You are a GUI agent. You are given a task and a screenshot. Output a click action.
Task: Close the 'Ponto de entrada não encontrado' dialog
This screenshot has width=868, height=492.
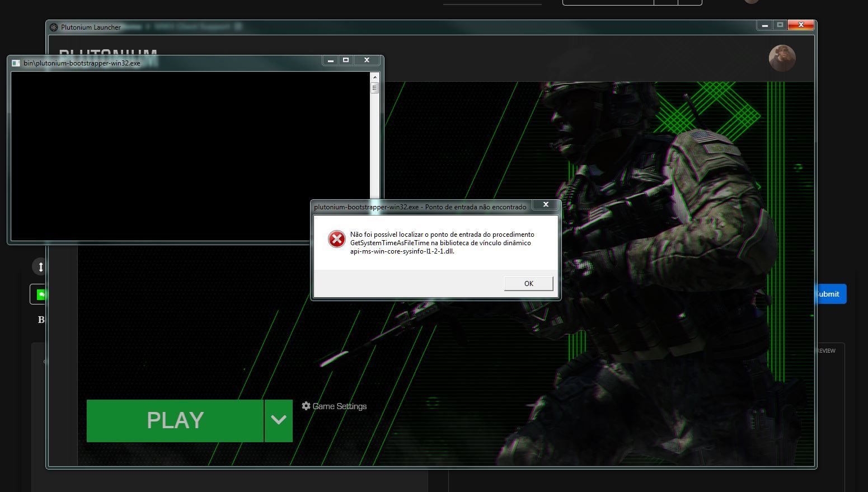[546, 205]
